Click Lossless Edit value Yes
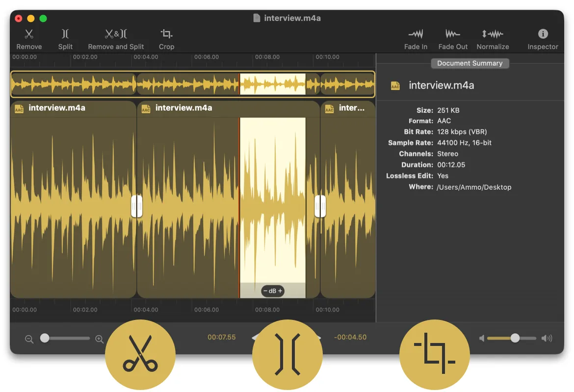 [x=443, y=176]
